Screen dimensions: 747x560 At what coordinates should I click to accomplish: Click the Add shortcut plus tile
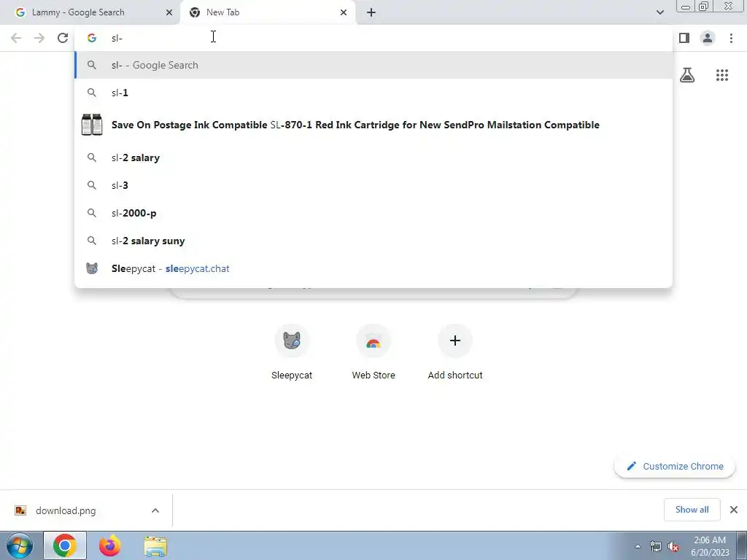pos(455,353)
